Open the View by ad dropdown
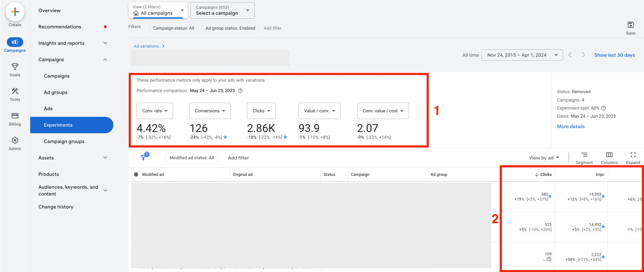644x272 pixels. pyautogui.click(x=544, y=158)
